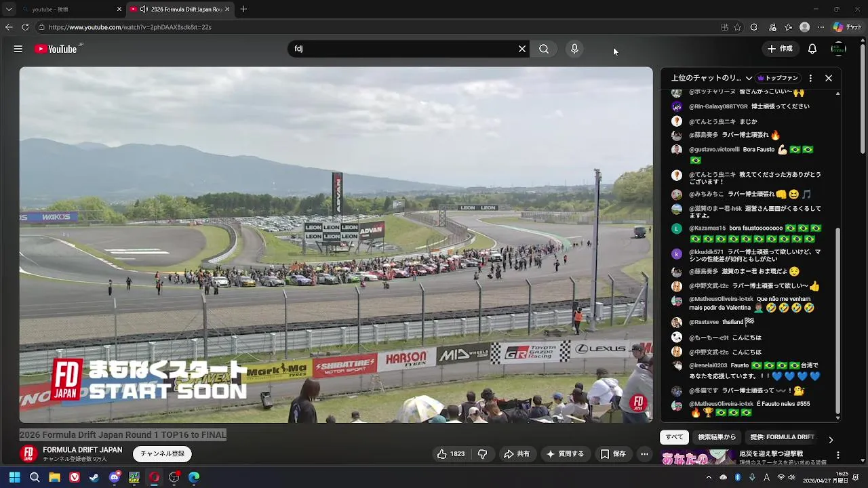
Task: Go back in browser history
Action: click(9, 27)
